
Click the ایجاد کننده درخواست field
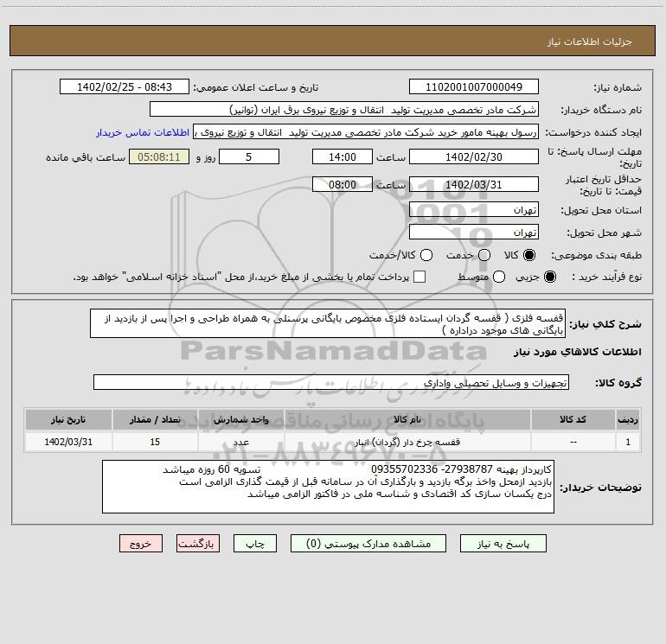tap(366, 132)
